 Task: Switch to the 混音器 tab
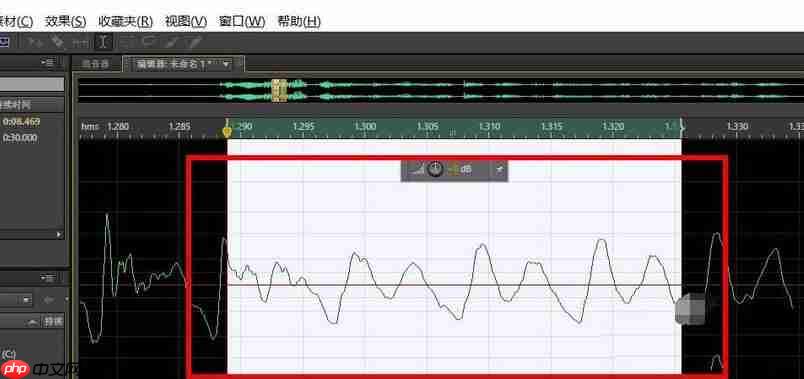pyautogui.click(x=96, y=64)
